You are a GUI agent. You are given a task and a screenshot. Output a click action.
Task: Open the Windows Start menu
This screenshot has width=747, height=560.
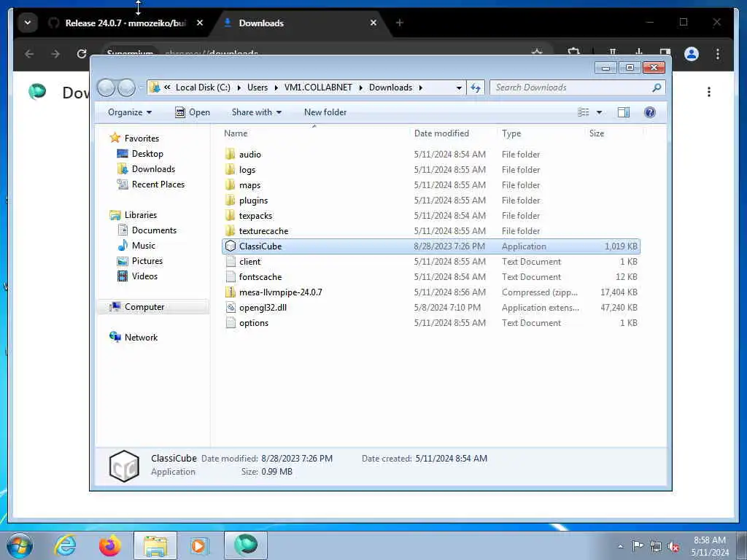[x=20, y=545]
